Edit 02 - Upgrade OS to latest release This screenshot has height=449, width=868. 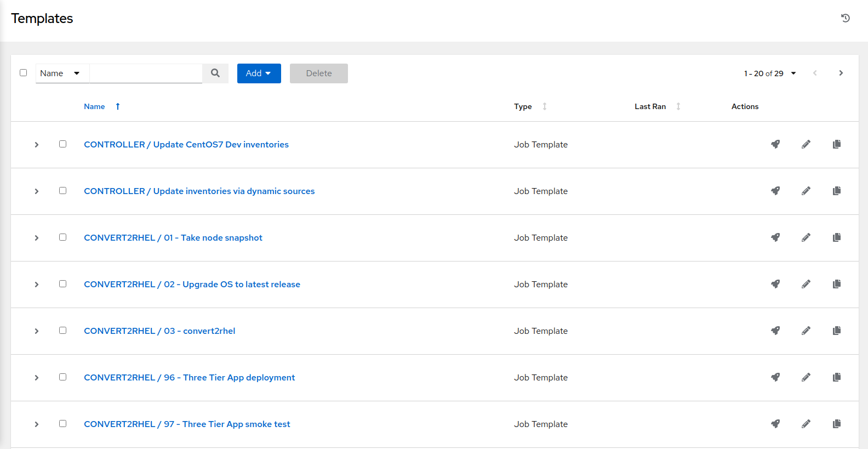point(806,284)
